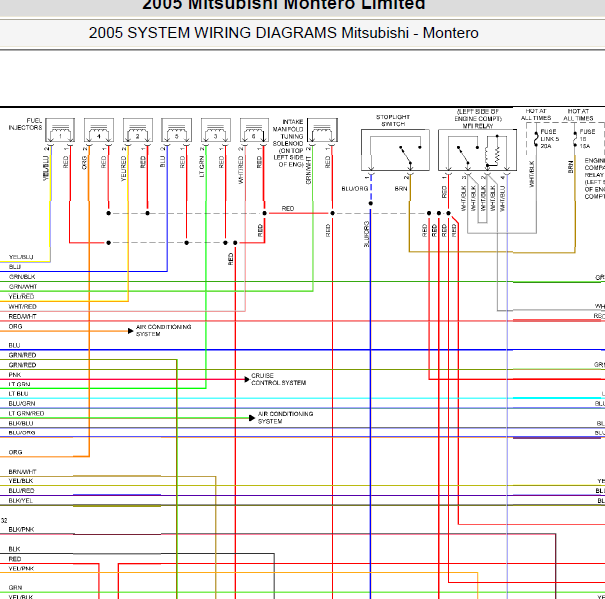Select the YEL/PNK wire label

(21, 569)
